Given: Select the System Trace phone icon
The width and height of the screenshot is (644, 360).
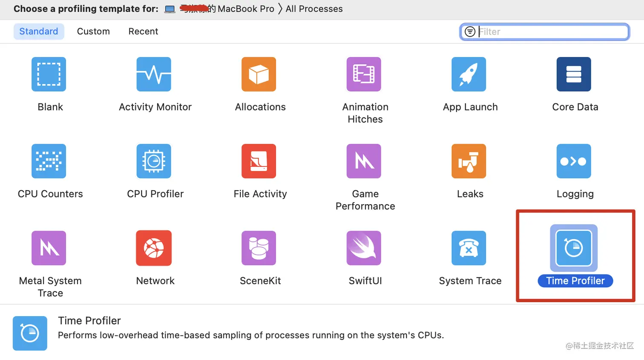Looking at the screenshot, I should pyautogui.click(x=469, y=248).
